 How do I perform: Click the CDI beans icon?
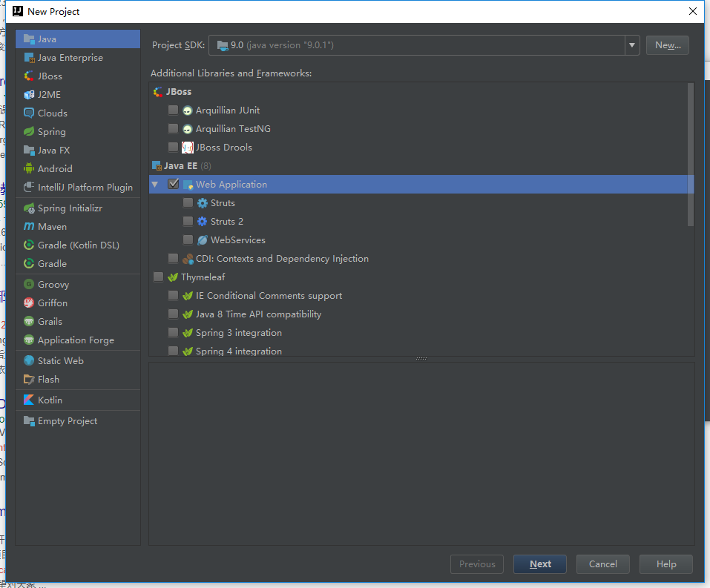click(x=188, y=259)
